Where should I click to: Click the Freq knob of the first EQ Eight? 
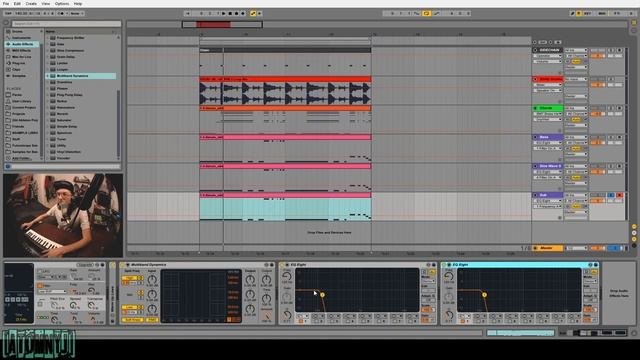click(x=287, y=276)
